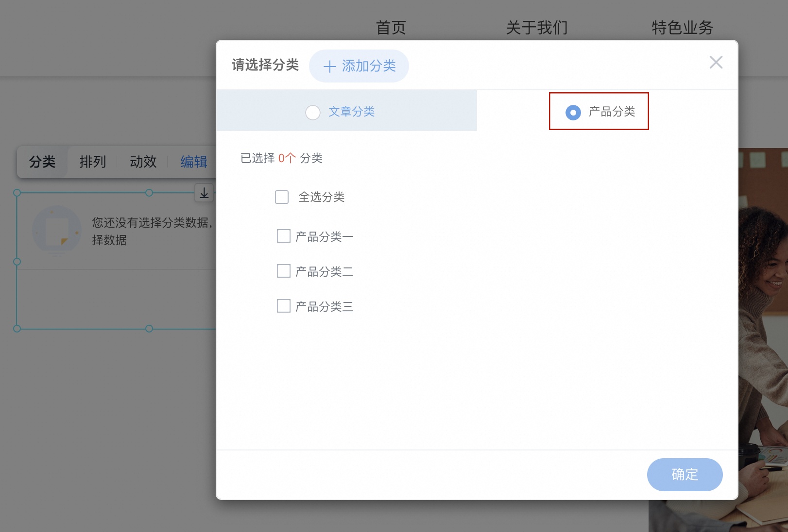
Task: Click the 添加分类 button
Action: [359, 66]
